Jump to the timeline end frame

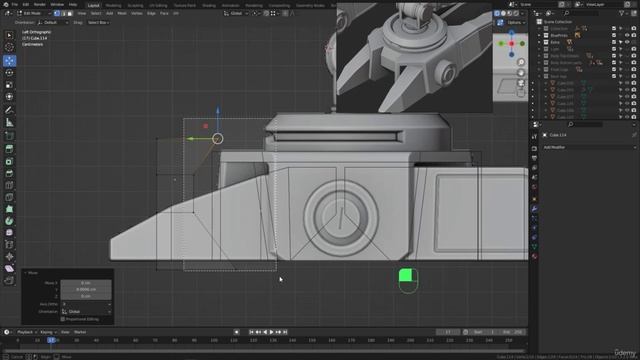tap(285, 332)
